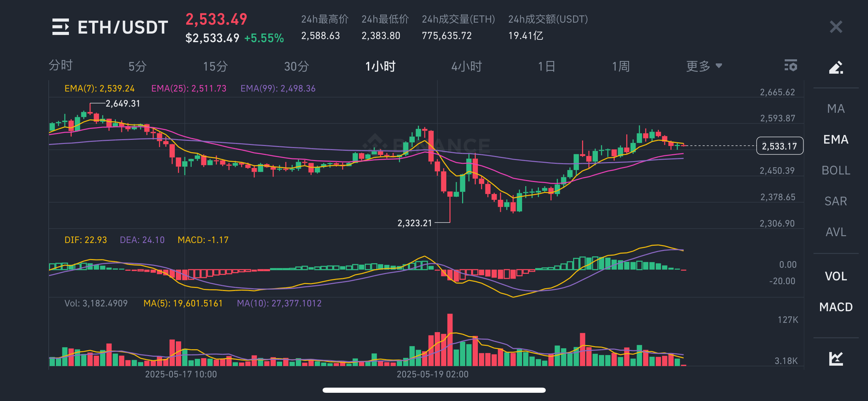Click the 24h最高价 value 2,588.63
The height and width of the screenshot is (401, 868).
coord(321,36)
